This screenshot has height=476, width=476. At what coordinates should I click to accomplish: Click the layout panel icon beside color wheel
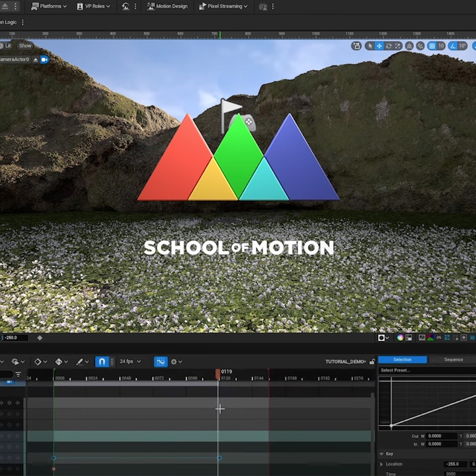[x=409, y=337]
